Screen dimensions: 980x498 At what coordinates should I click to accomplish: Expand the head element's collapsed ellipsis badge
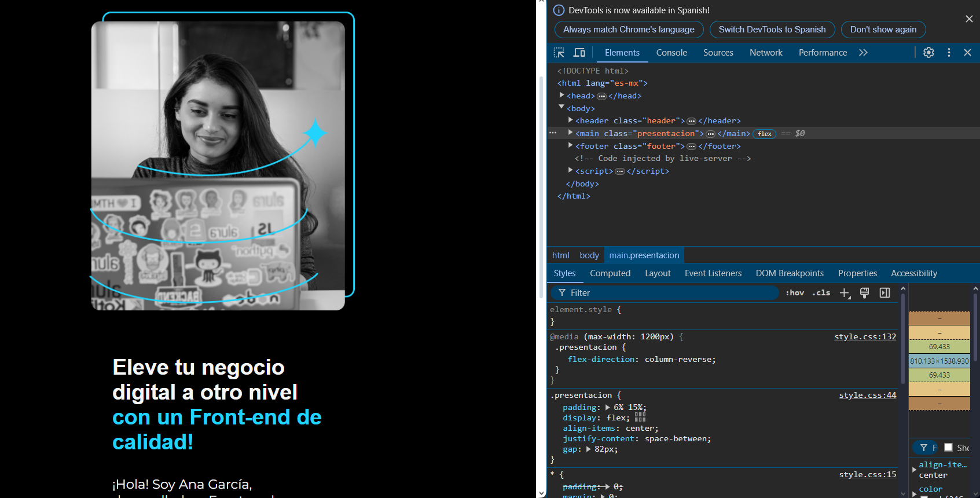(601, 96)
